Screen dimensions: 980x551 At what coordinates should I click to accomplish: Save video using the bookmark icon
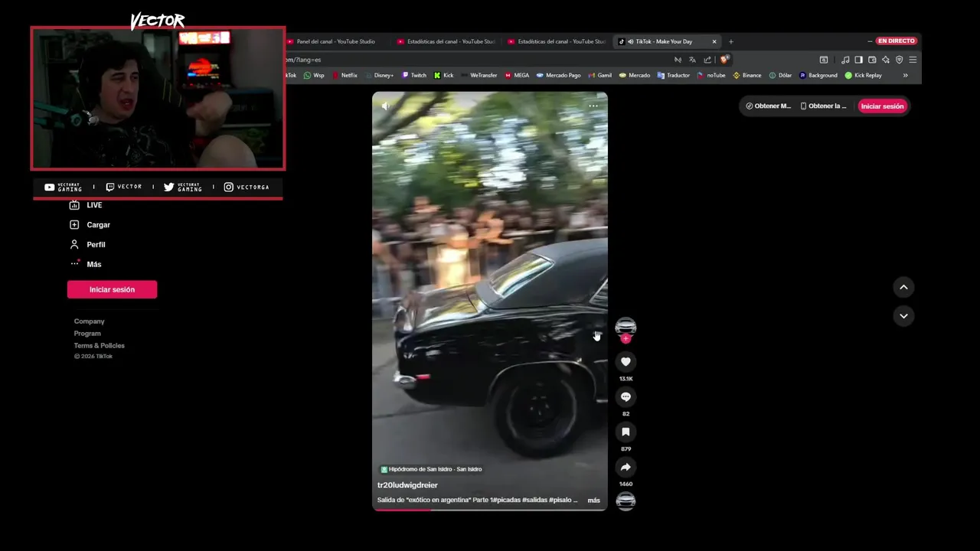tap(626, 432)
